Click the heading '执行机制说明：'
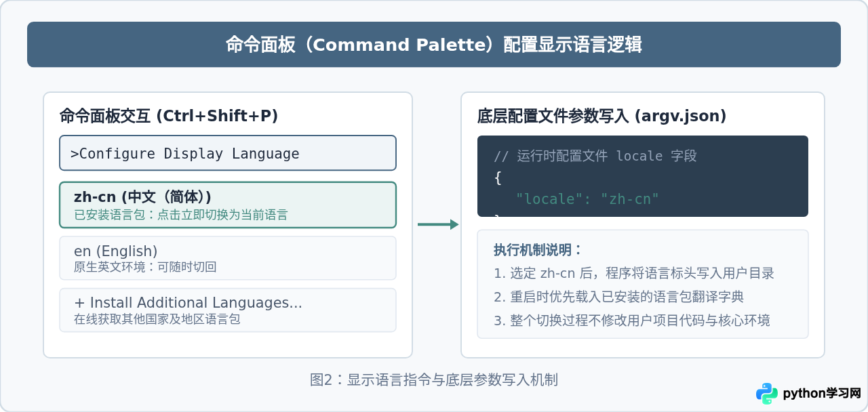This screenshot has height=412, width=868. pyautogui.click(x=538, y=249)
